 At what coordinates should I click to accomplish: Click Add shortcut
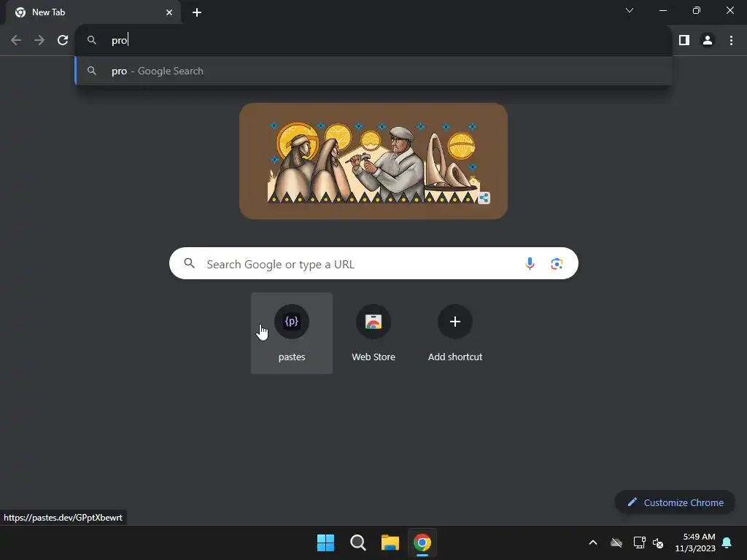coord(455,333)
